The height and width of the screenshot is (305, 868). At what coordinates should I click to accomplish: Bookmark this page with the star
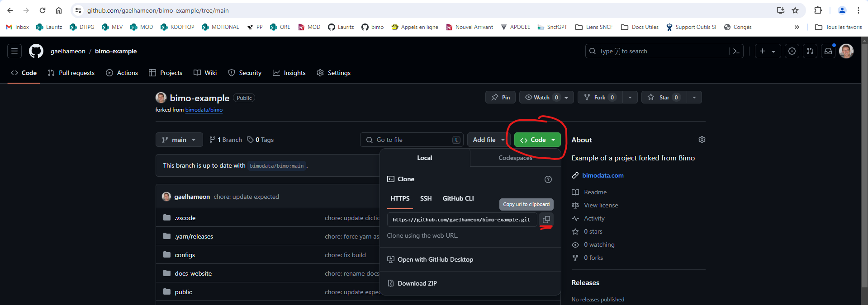795,10
